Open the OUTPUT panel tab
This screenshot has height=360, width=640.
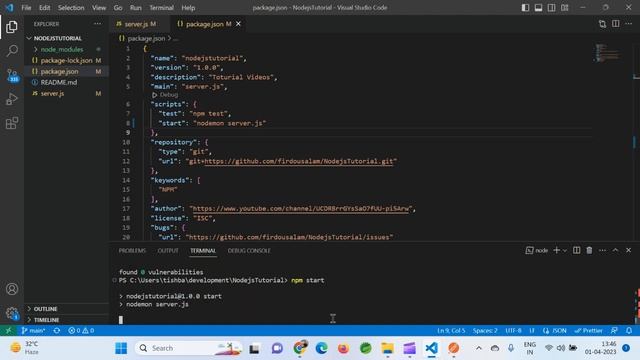[168, 251]
